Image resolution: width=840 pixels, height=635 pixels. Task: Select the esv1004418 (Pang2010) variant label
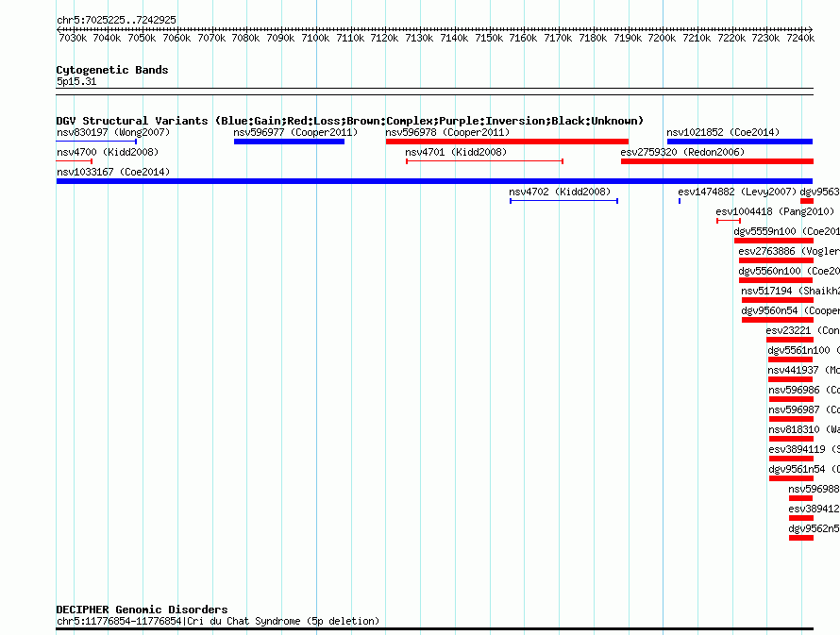pyautogui.click(x=775, y=211)
